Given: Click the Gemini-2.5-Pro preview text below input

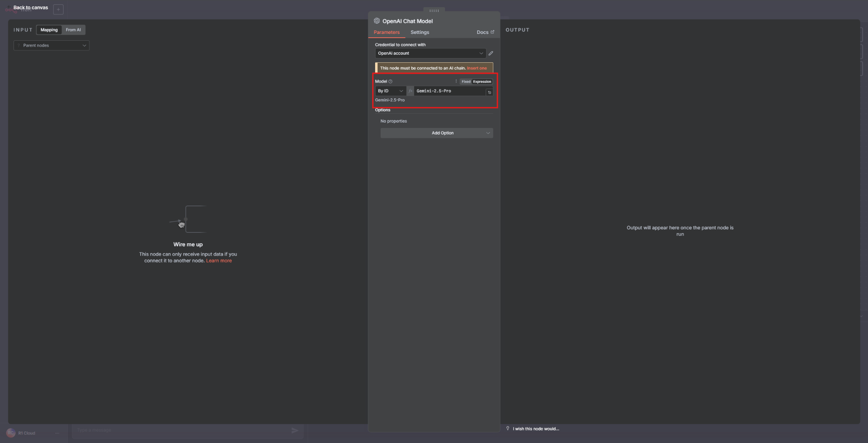Looking at the screenshot, I should pyautogui.click(x=389, y=100).
